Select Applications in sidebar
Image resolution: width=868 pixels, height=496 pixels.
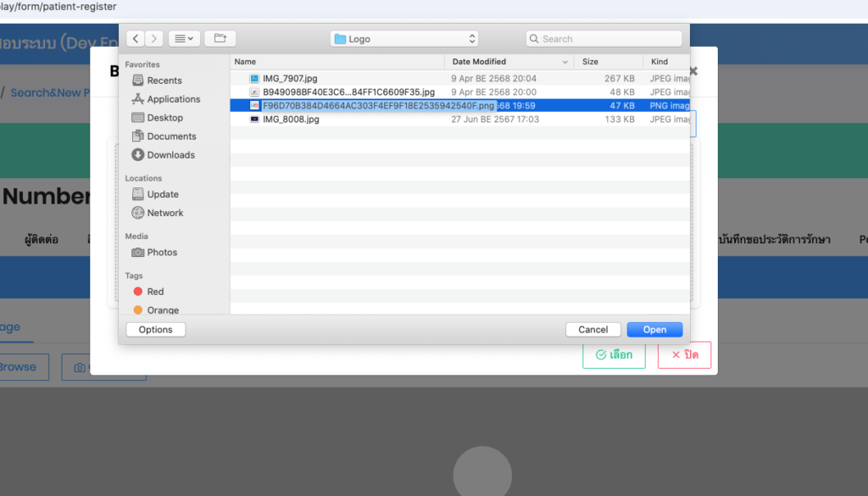point(173,99)
